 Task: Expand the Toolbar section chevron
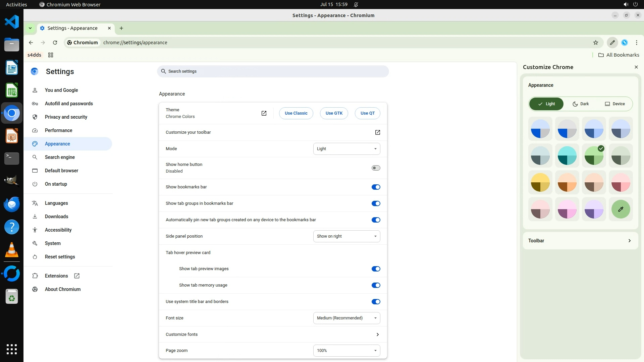629,241
